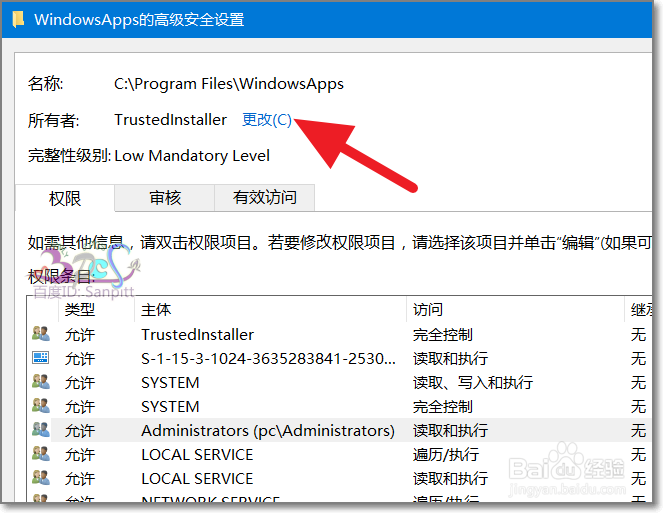Select LOCAL SERVICE entry with 遍历/执行 access
Screen dimensions: 663x513
(x=197, y=455)
